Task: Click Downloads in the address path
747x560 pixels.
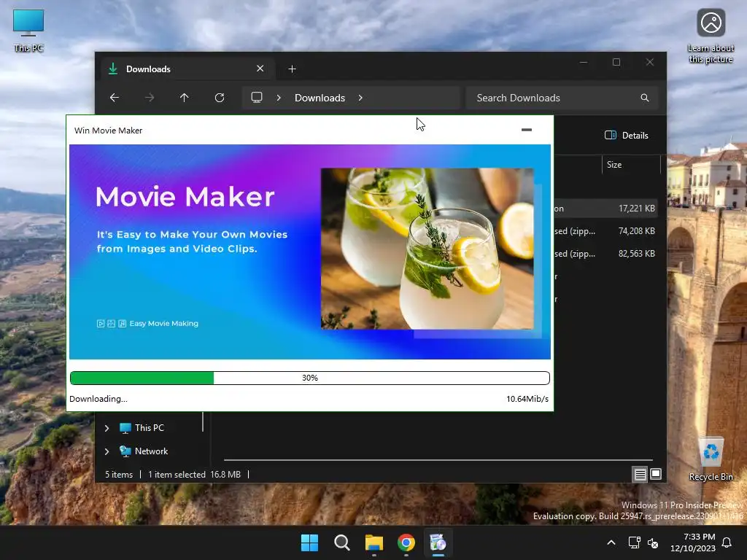Action: point(320,98)
